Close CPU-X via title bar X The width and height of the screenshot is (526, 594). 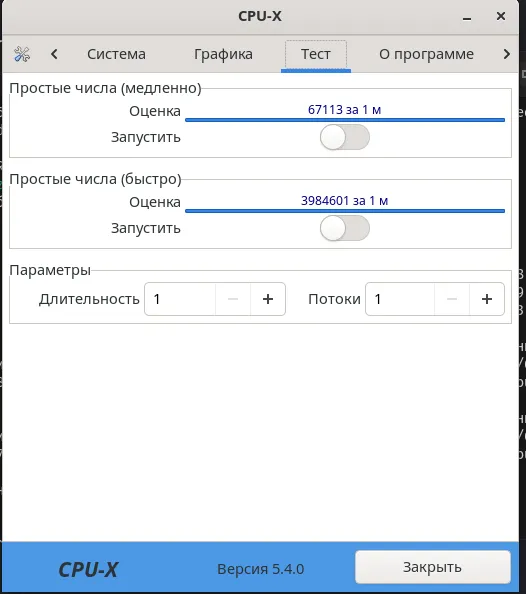point(501,16)
